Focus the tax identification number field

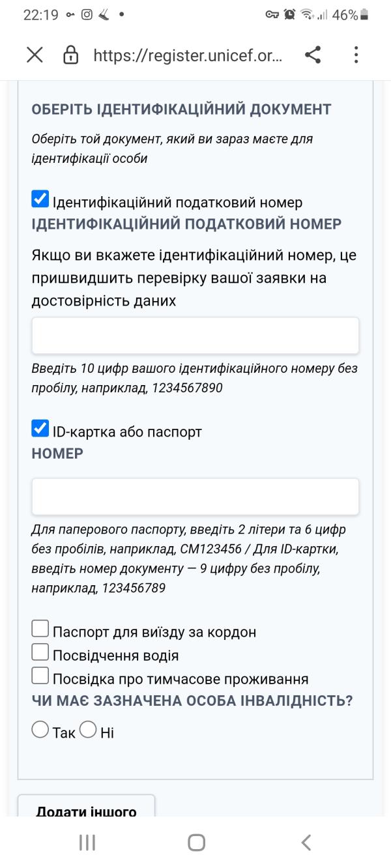195,336
